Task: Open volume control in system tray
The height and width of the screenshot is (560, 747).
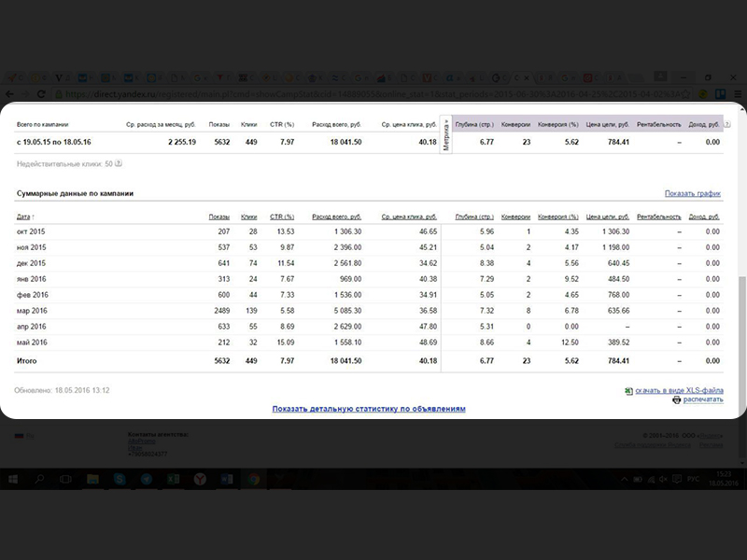Action: (x=663, y=479)
